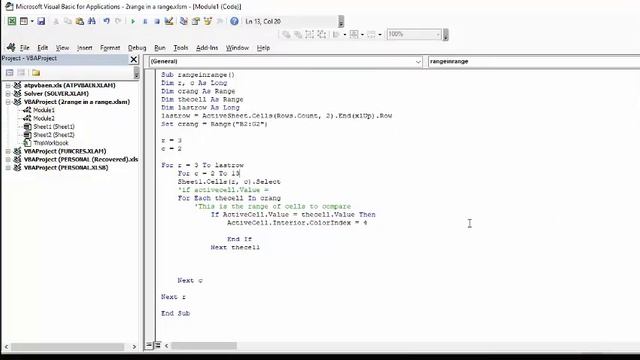Open the Add-Ins menu
Screen dimensions: 640x360
[207, 48]
